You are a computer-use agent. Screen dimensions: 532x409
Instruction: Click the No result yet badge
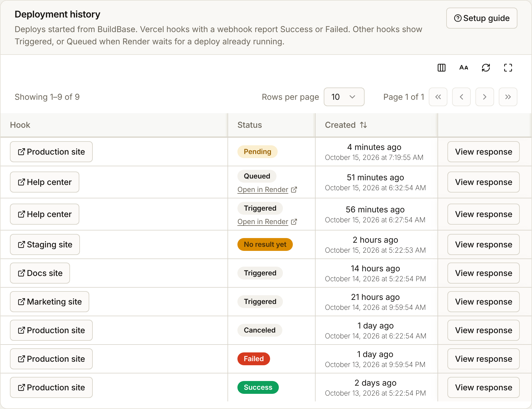(265, 244)
